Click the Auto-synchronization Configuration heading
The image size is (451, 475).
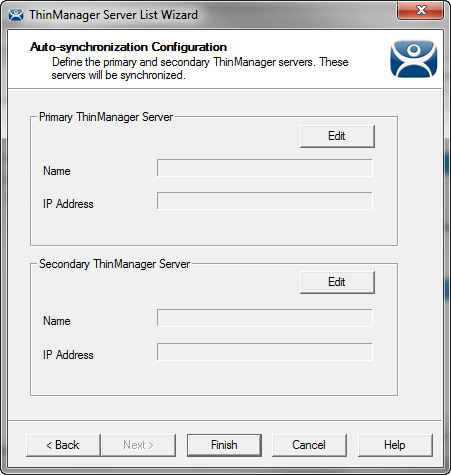[128, 47]
